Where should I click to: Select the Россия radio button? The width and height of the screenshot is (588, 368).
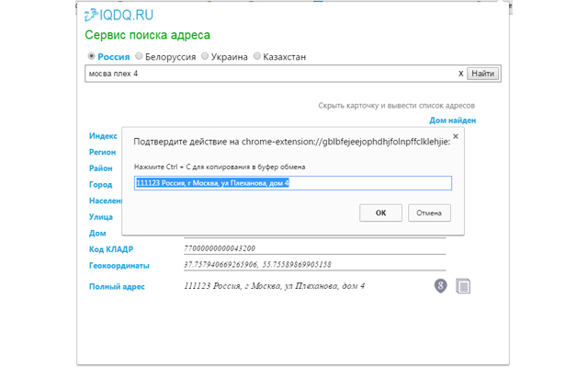[91, 56]
